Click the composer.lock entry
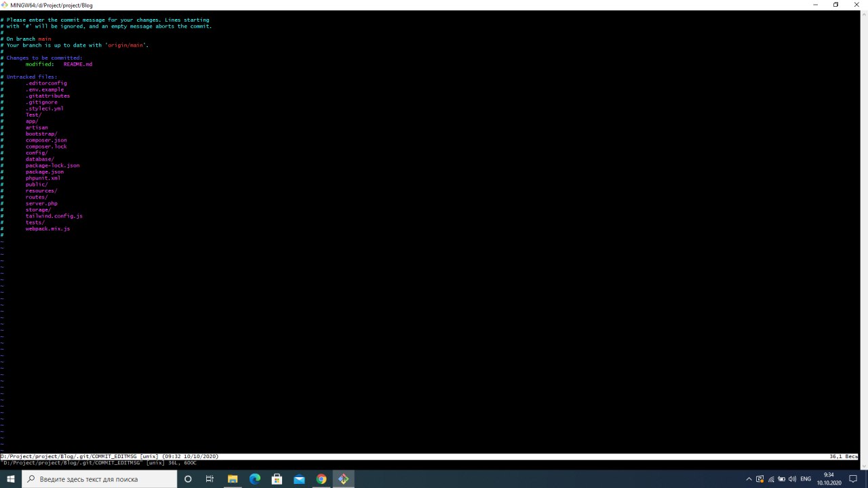This screenshot has width=868, height=488. pyautogui.click(x=46, y=146)
